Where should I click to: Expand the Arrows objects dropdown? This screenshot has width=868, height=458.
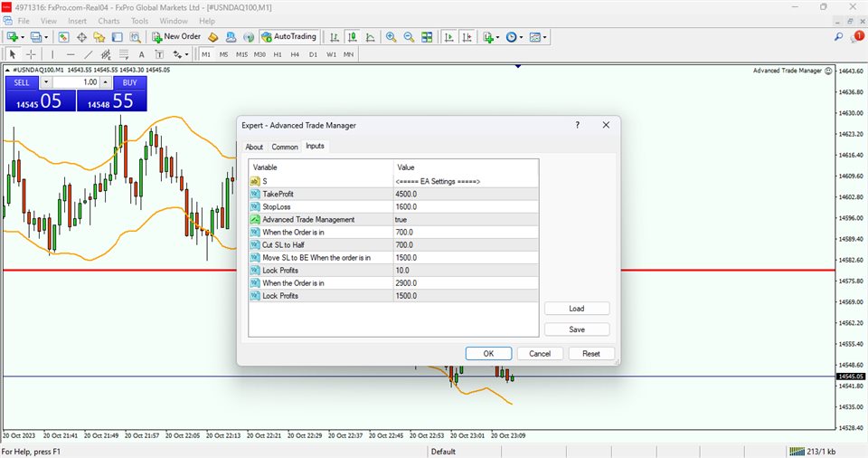click(186, 54)
